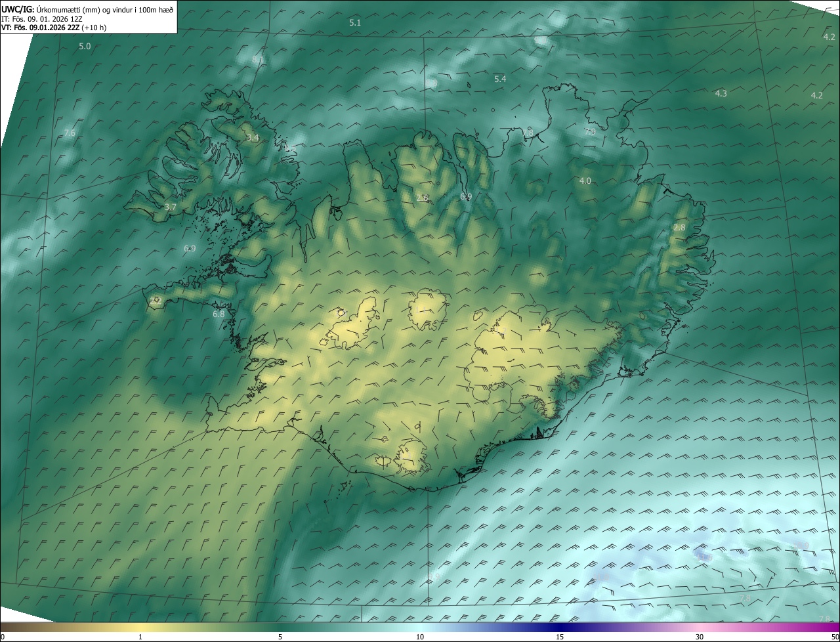The width and height of the screenshot is (840, 642).
Task: Click the '15' tick on the color scale
Action: tap(560, 637)
